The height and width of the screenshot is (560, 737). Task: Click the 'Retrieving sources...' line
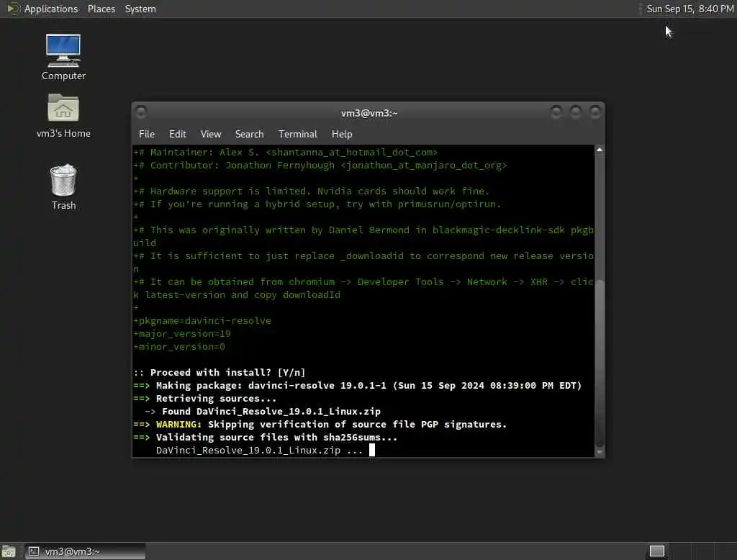(205, 398)
